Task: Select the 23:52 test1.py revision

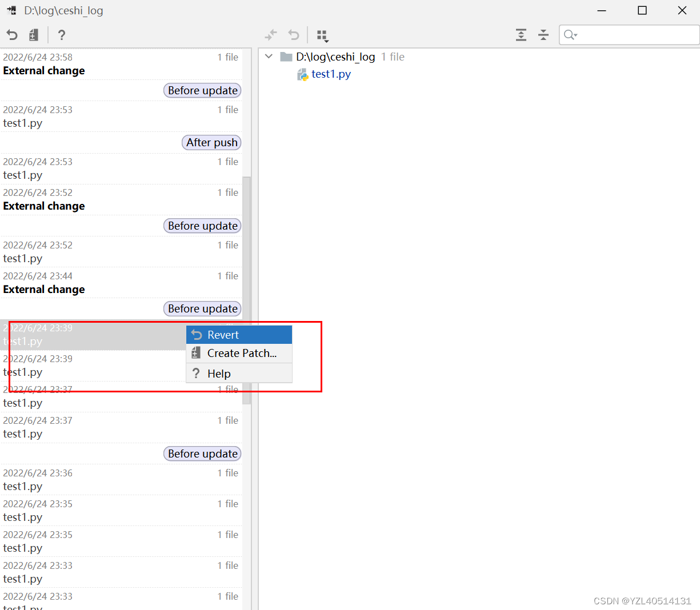Action: (x=121, y=252)
